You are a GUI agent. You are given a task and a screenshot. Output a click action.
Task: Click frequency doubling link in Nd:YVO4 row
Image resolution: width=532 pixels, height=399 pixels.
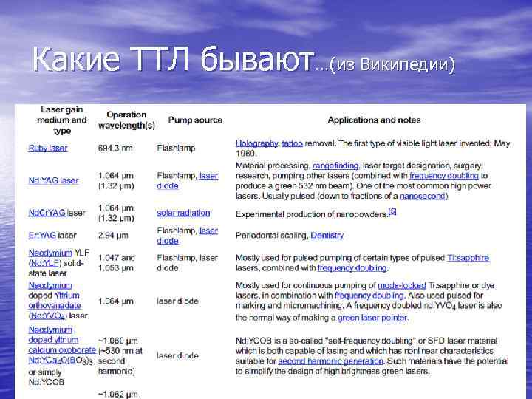point(369,295)
